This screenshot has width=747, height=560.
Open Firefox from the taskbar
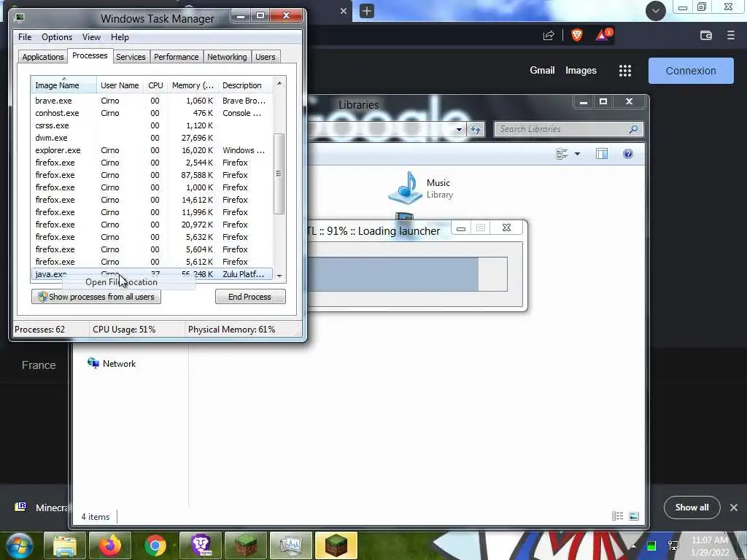(x=110, y=545)
